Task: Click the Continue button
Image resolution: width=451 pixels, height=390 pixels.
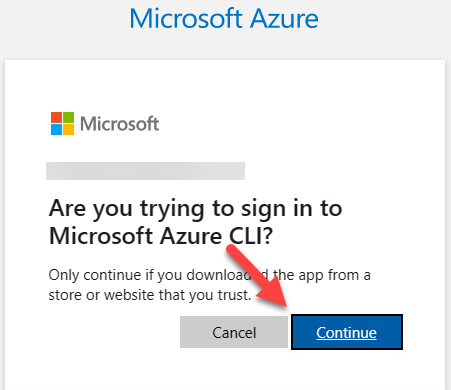Action: point(347,332)
